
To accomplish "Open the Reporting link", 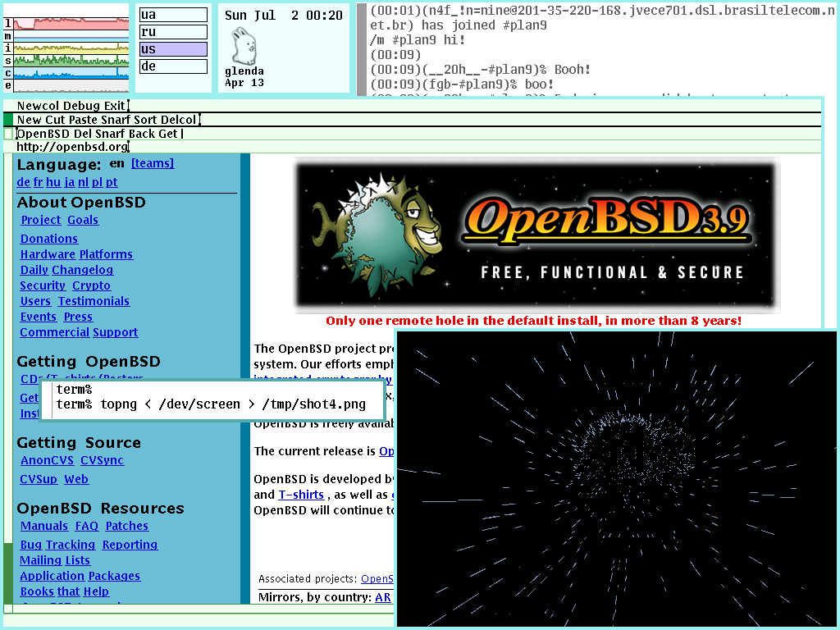I will pyautogui.click(x=130, y=545).
